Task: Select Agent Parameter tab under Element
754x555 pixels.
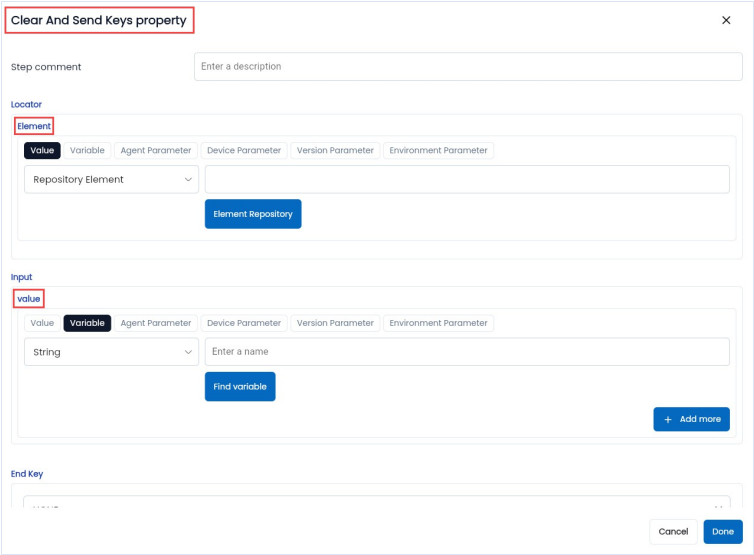Action: pyautogui.click(x=155, y=151)
